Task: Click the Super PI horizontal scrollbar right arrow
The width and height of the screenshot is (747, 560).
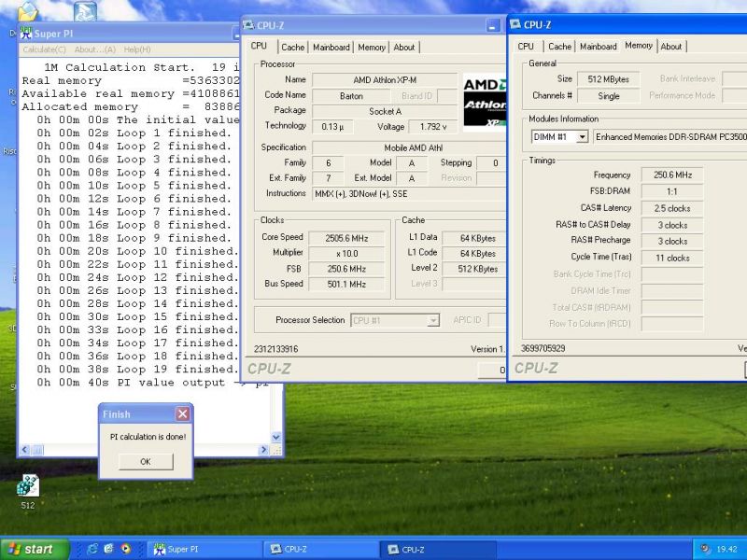Action: (x=263, y=450)
